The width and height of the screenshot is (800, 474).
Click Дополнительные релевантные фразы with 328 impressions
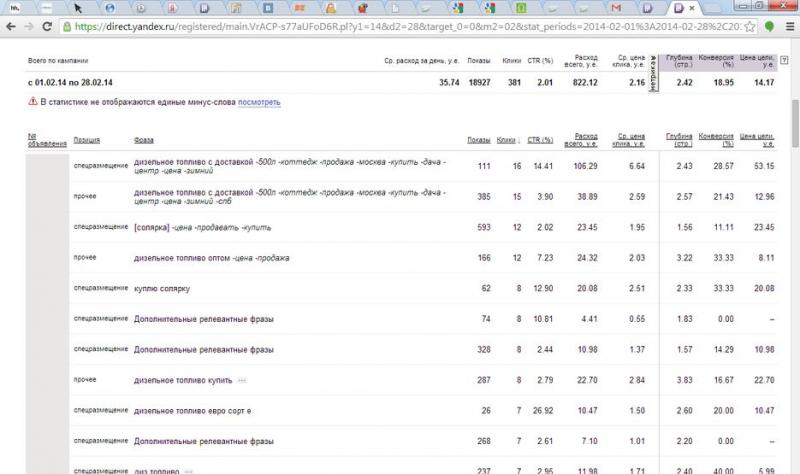(x=204, y=350)
